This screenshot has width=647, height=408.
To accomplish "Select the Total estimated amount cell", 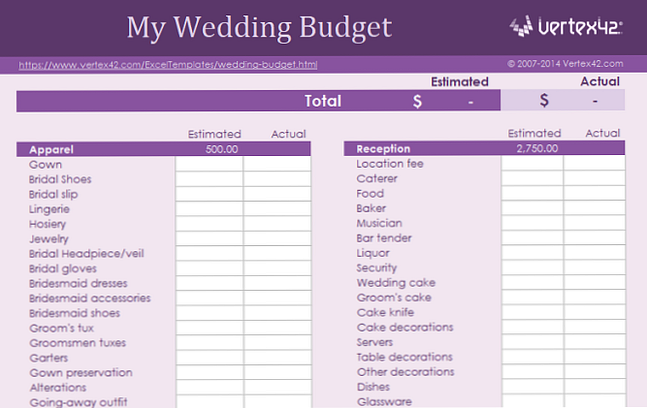I will tap(444, 101).
